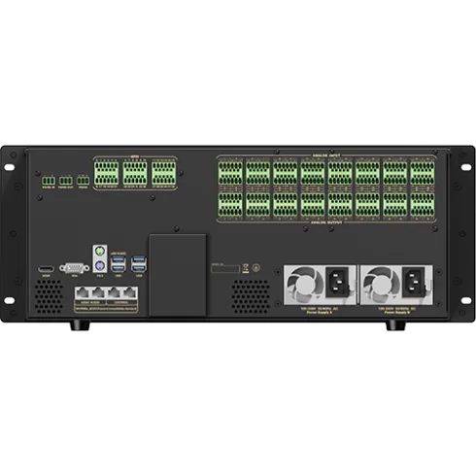476x476 pixels.
Task: Click the VGA connector
Action: [x=74, y=268]
